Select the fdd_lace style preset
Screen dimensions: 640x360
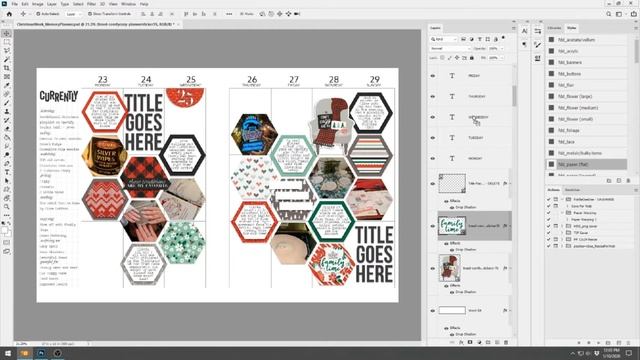[x=586, y=142]
